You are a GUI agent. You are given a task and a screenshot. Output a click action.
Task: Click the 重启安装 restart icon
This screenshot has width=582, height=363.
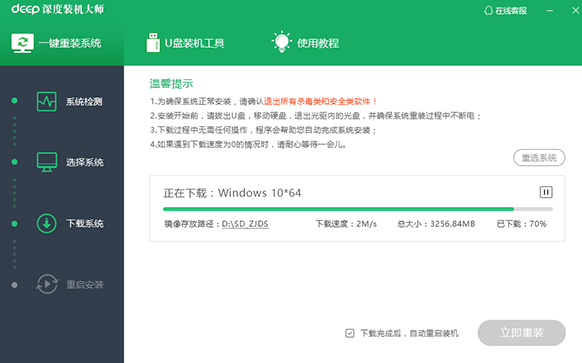47,284
